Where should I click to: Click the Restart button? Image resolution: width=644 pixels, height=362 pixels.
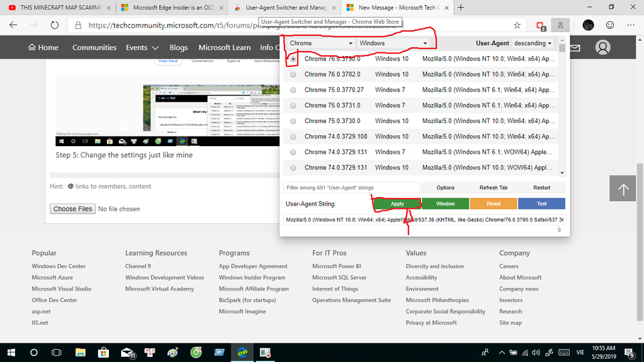pyautogui.click(x=542, y=187)
